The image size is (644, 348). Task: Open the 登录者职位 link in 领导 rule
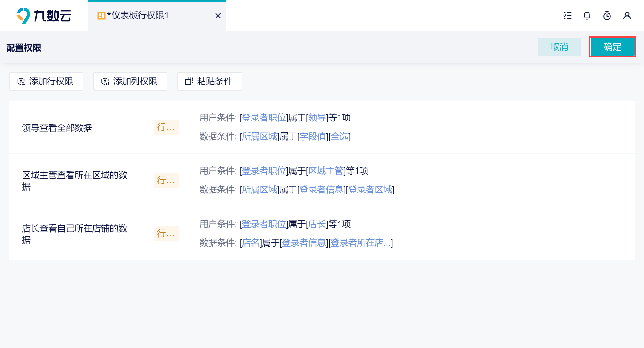pos(264,118)
